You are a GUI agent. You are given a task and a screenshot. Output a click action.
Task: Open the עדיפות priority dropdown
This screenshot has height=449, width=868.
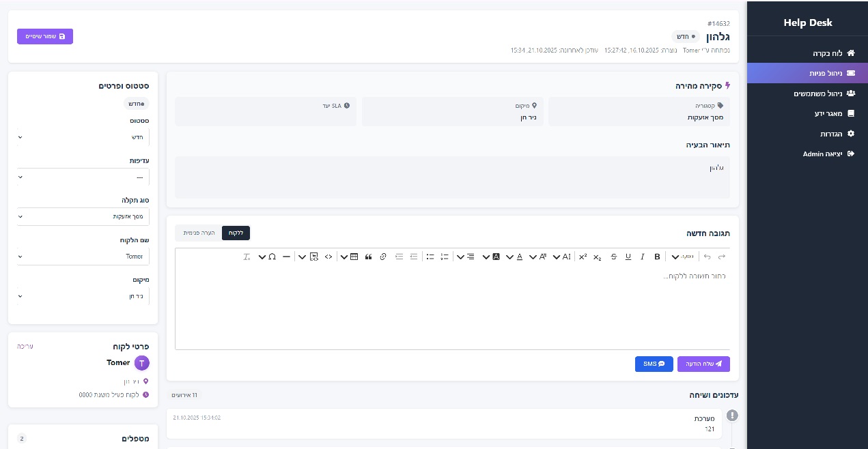pos(83,177)
